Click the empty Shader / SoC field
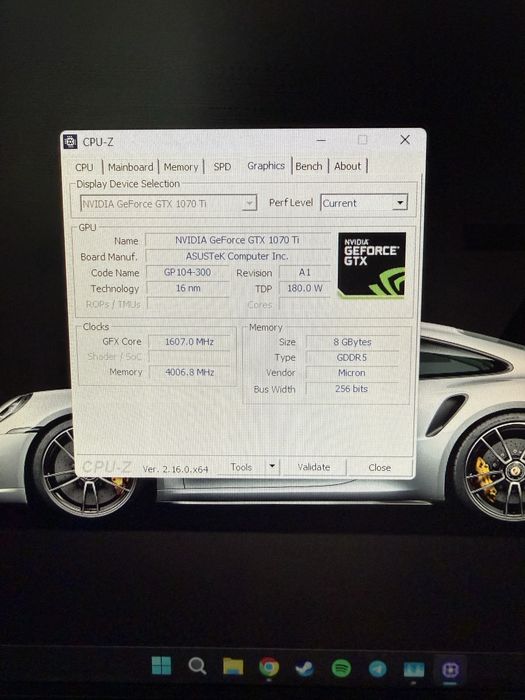525x700 pixels. click(x=189, y=357)
